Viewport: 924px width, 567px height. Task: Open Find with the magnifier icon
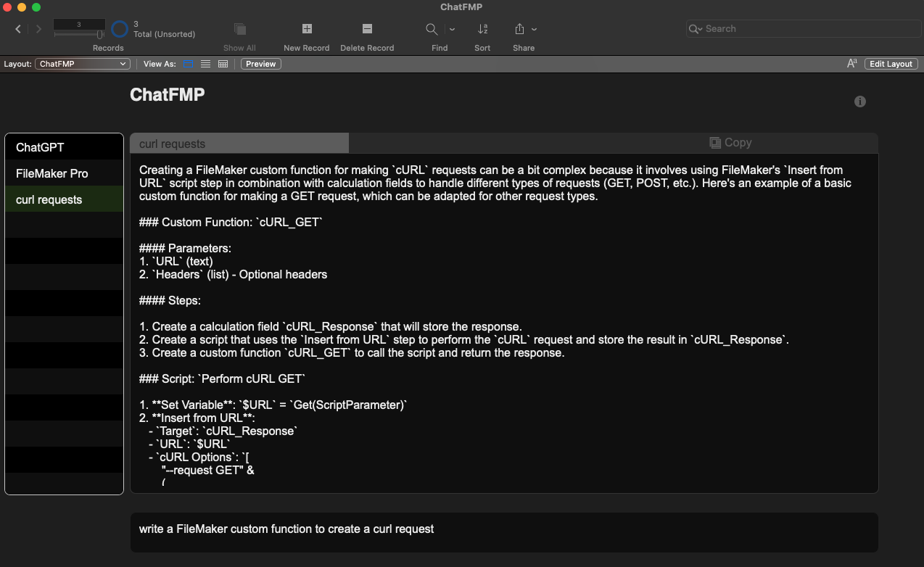pos(432,29)
